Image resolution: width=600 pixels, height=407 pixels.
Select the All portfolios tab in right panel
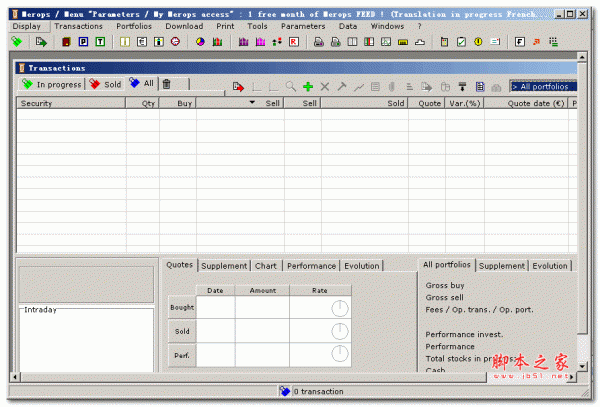447,265
